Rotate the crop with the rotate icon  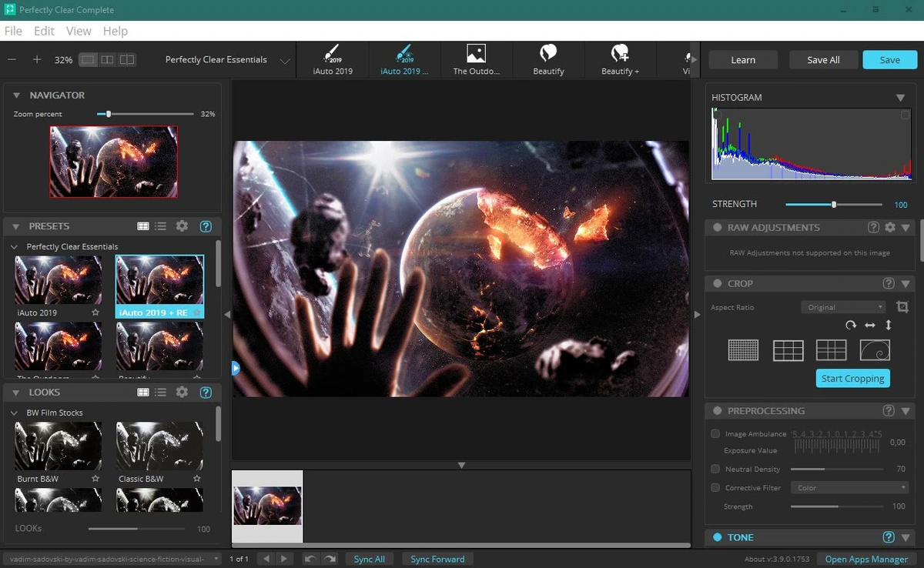point(850,326)
